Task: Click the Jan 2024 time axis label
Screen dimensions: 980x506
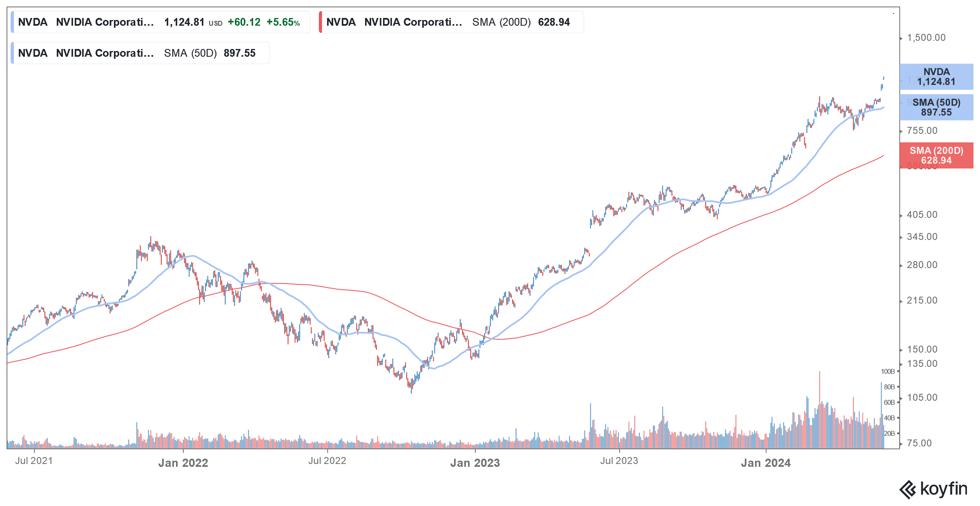Action: (766, 463)
